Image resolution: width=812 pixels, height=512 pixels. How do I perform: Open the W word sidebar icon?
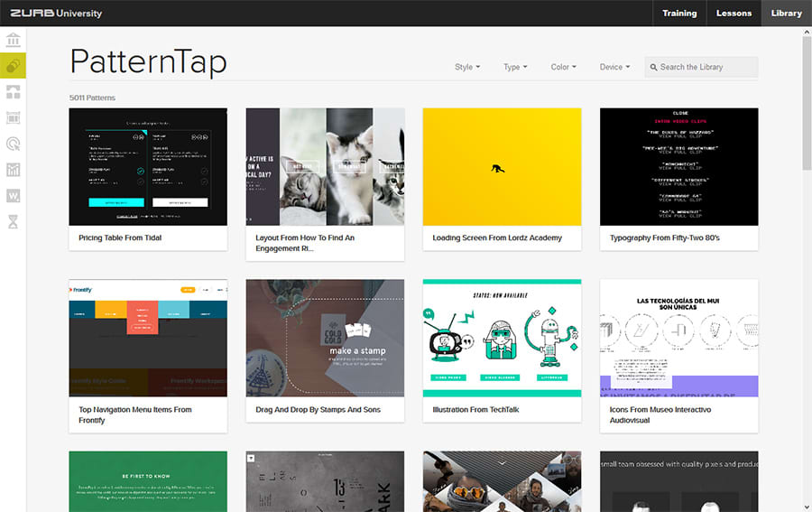(13, 195)
